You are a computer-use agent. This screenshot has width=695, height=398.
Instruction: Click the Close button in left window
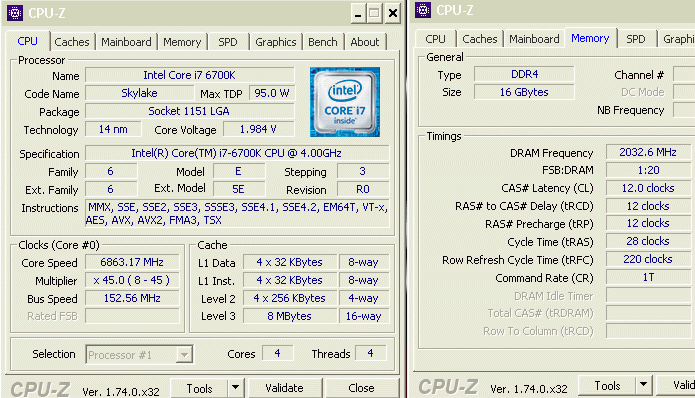click(x=361, y=389)
